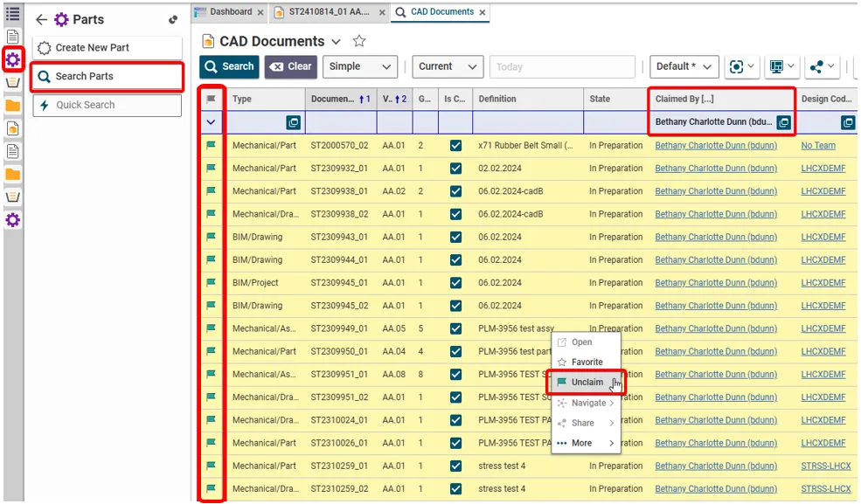Open STRSS-LHCX link for ST2310259_01
The height and width of the screenshot is (504, 861).
click(826, 466)
